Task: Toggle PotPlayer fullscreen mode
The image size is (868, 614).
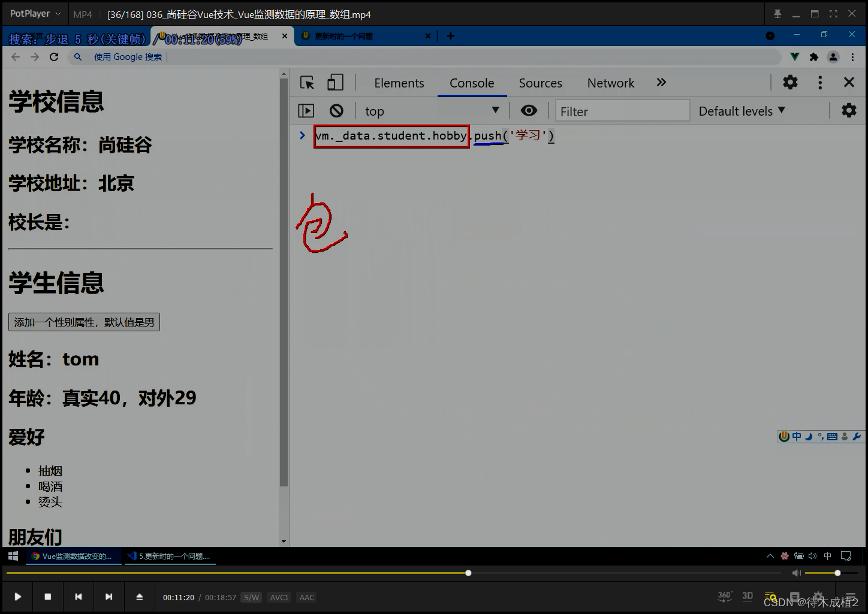Action: click(833, 14)
